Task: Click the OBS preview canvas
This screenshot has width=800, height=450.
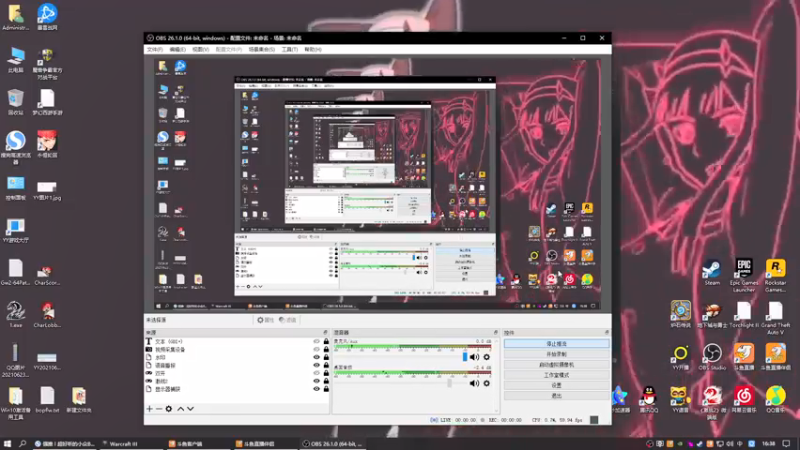Action: coord(378,185)
